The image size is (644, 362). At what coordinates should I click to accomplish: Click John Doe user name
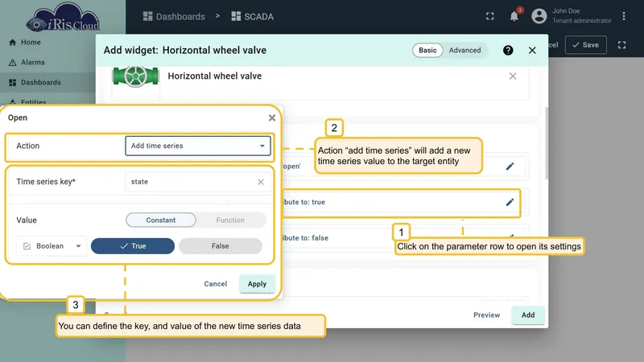coord(566,11)
